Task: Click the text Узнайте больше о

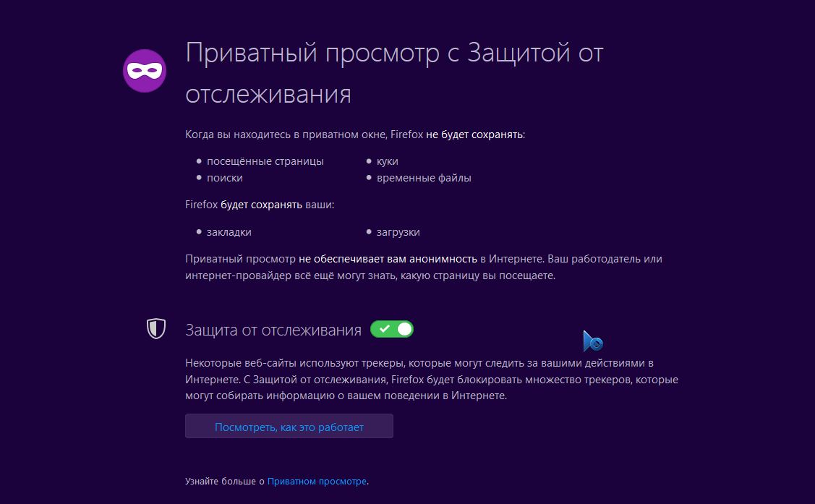Action: 225,481
